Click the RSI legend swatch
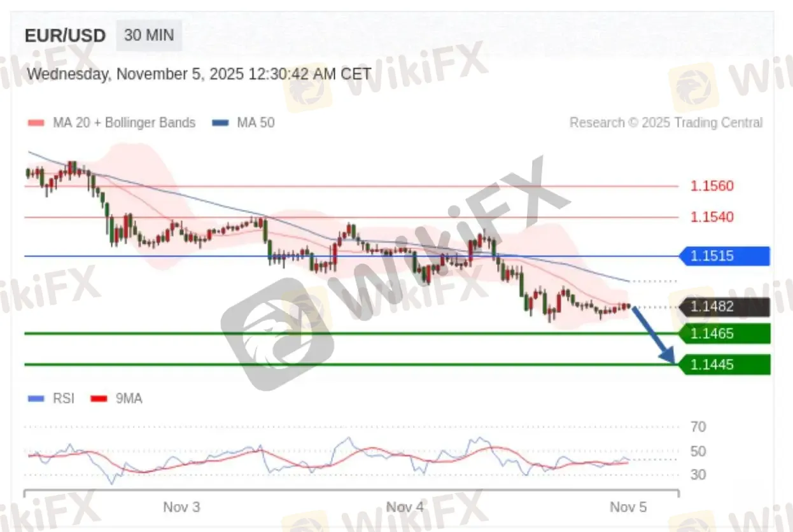This screenshot has width=793, height=532. 36,399
